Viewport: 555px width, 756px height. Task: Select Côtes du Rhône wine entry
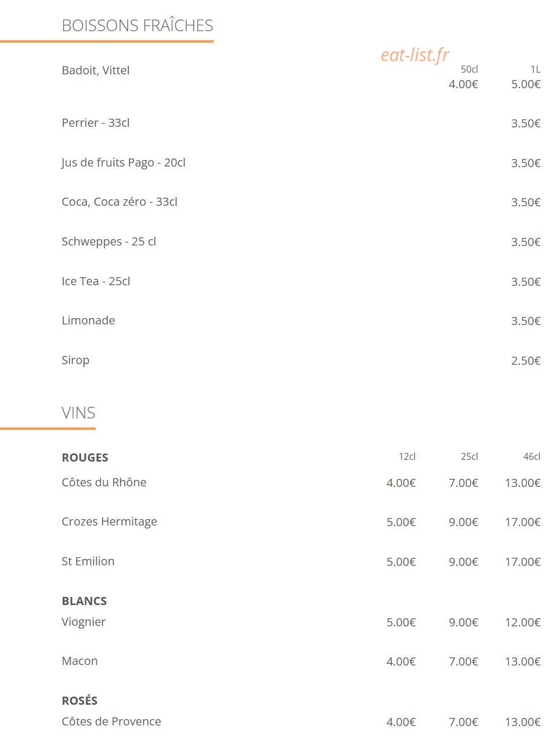(104, 482)
